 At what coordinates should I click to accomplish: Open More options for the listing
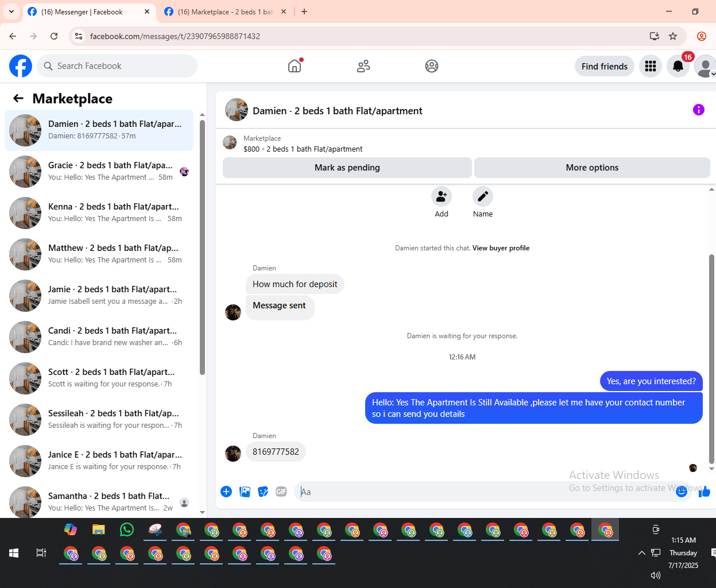pyautogui.click(x=593, y=168)
